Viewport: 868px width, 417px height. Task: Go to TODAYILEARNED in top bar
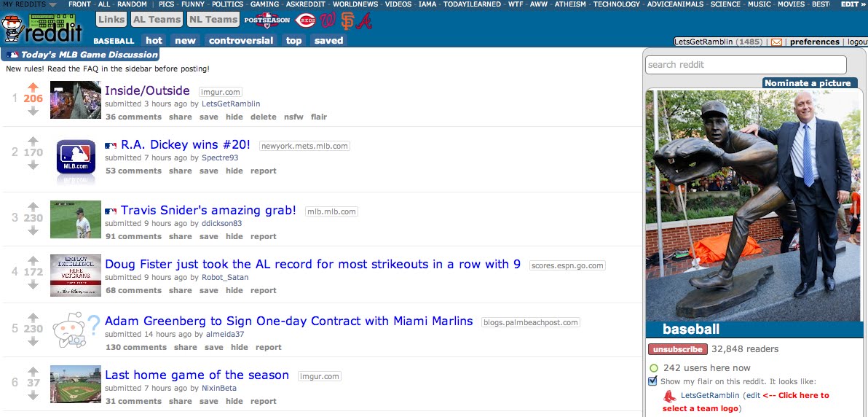pos(472,4)
